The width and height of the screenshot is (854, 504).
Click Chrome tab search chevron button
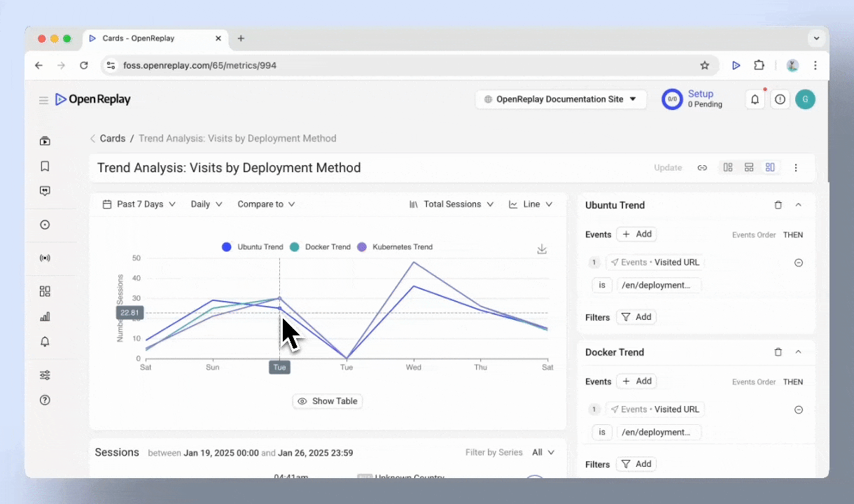817,38
